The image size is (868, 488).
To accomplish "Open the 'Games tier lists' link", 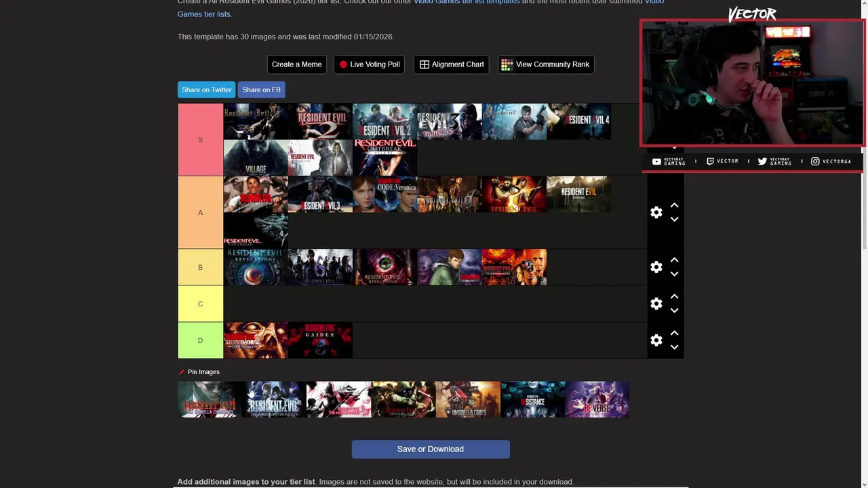I will tap(204, 14).
